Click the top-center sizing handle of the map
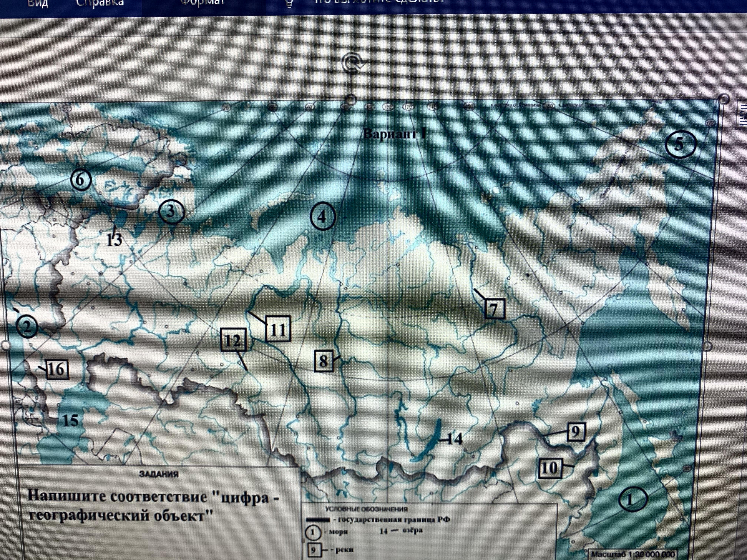This screenshot has width=747, height=560. [351, 100]
